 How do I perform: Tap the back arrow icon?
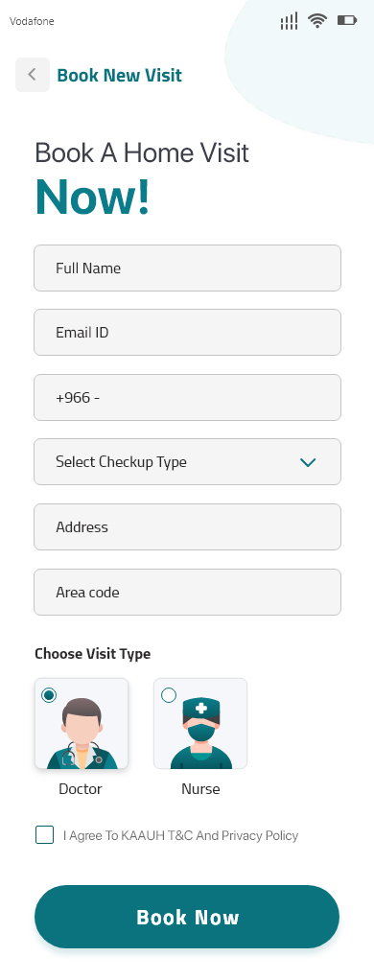point(32,75)
